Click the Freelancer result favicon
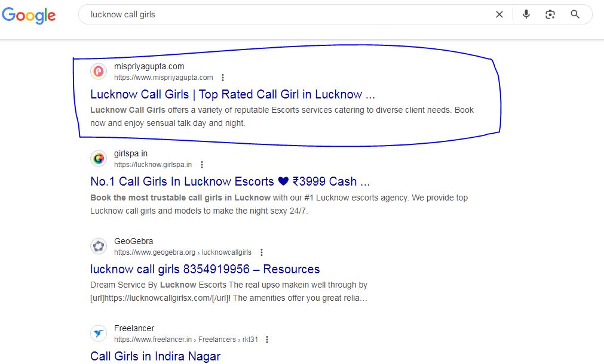 (x=98, y=334)
